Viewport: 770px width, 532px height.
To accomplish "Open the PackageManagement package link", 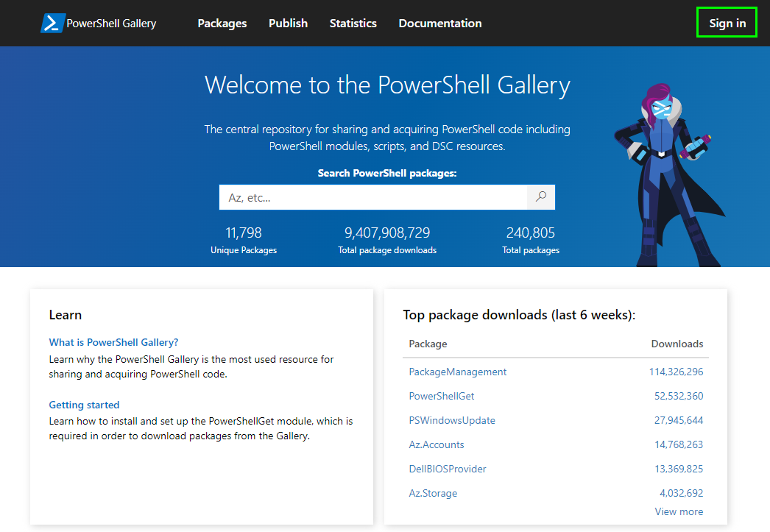I will (457, 372).
